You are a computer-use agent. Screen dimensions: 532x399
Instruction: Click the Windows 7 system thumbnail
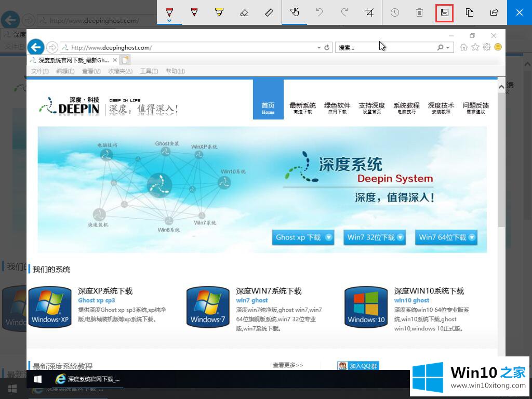point(208,307)
